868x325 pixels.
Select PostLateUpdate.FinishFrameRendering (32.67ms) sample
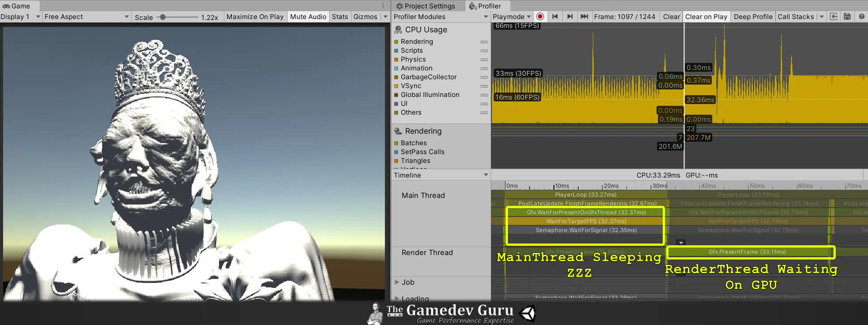[587, 203]
